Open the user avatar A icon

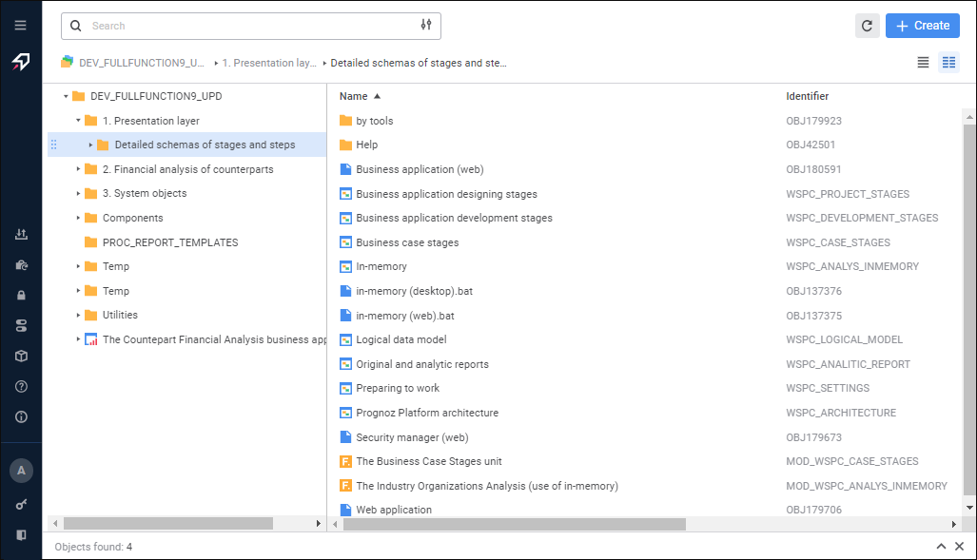[21, 470]
